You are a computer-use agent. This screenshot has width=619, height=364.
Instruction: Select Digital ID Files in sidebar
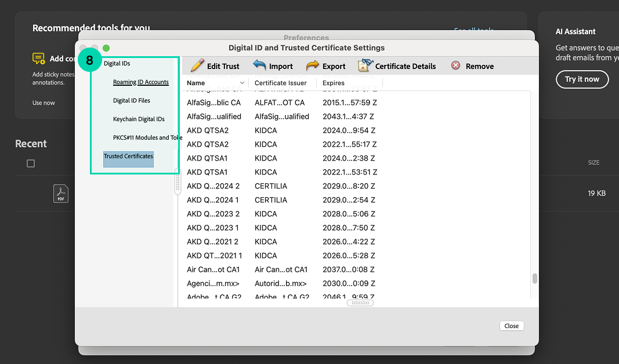pyautogui.click(x=132, y=101)
